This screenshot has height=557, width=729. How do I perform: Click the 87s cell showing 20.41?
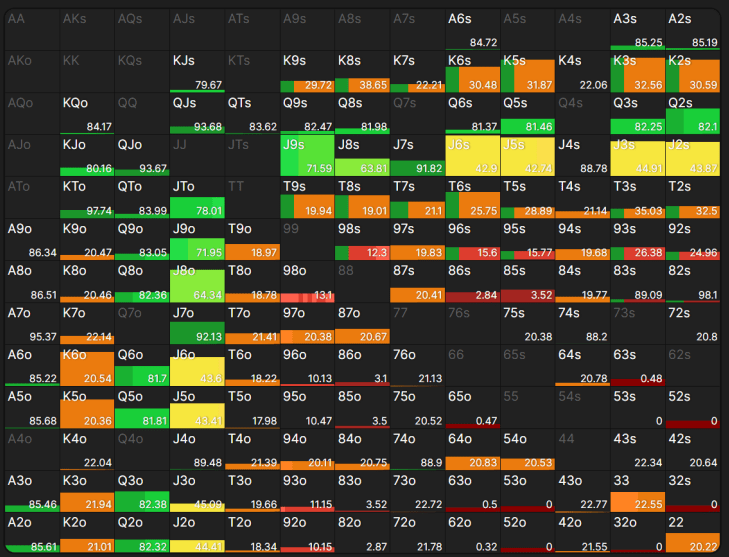tap(417, 281)
